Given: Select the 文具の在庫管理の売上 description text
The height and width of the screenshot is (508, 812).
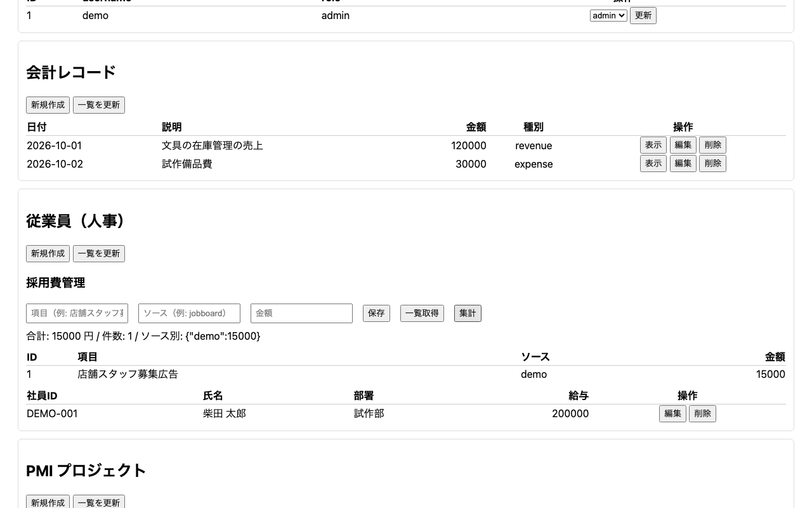Looking at the screenshot, I should click(x=213, y=145).
